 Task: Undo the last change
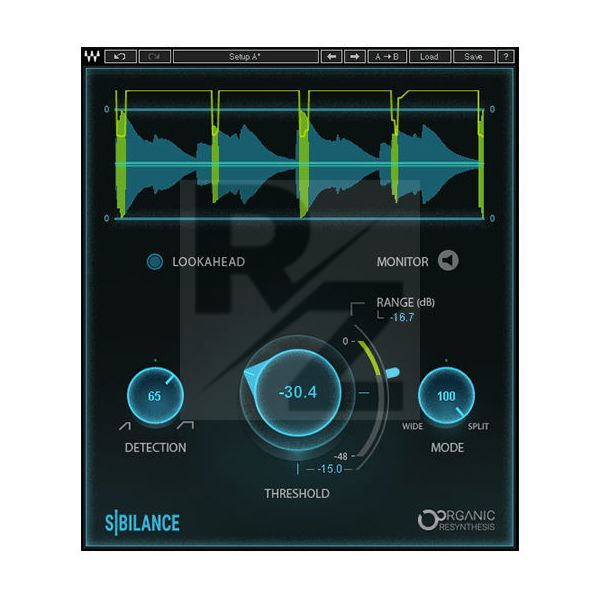pyautogui.click(x=120, y=57)
